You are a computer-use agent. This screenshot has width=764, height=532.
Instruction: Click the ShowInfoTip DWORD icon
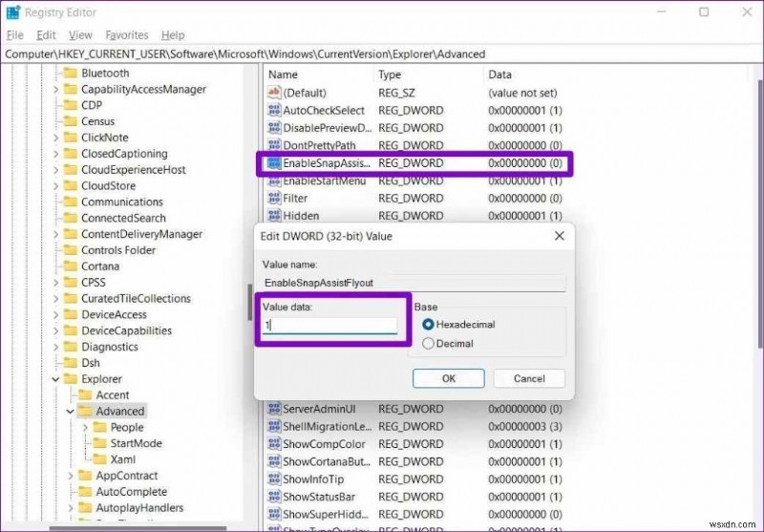coord(274,479)
